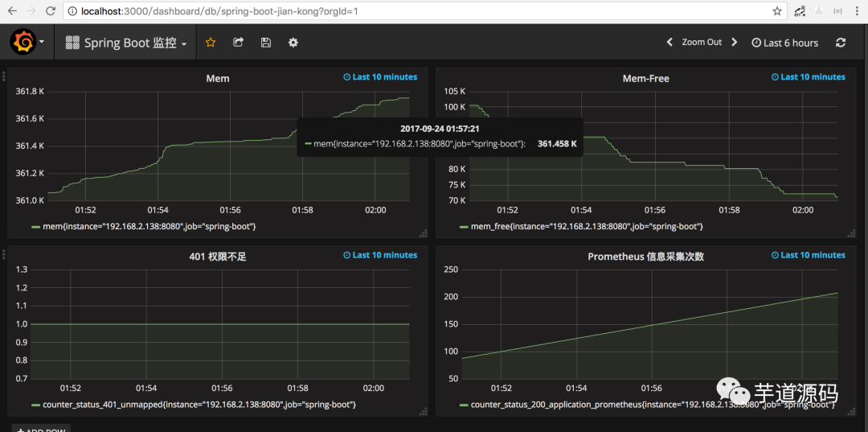The image size is (868, 432).
Task: Open Prometheus 信息采集次数 panel title menu
Action: pos(645,257)
